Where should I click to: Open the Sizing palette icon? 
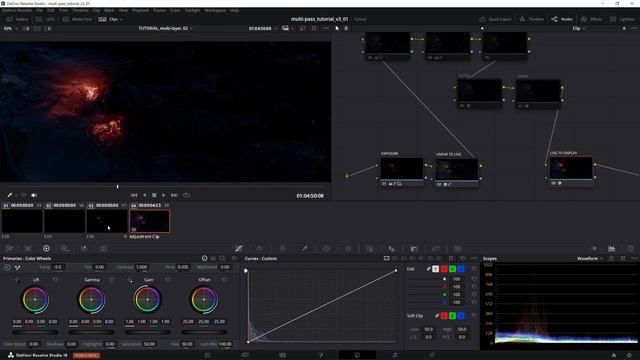click(436, 248)
